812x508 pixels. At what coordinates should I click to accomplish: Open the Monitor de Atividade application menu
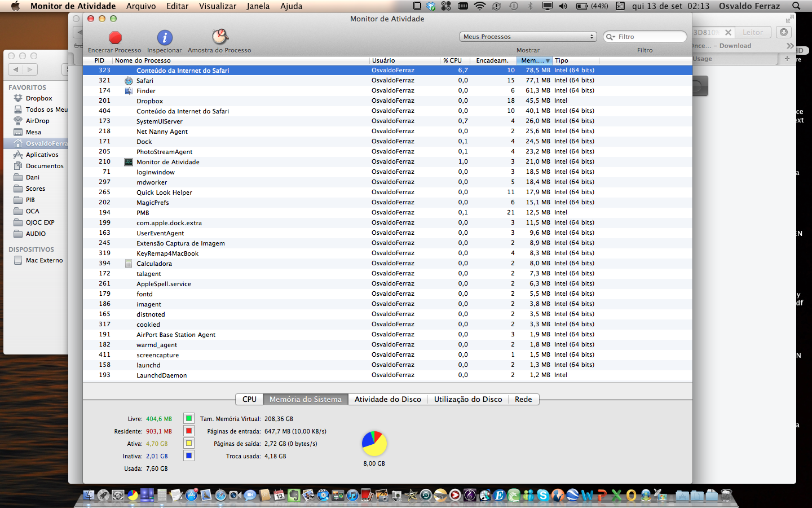[73, 6]
